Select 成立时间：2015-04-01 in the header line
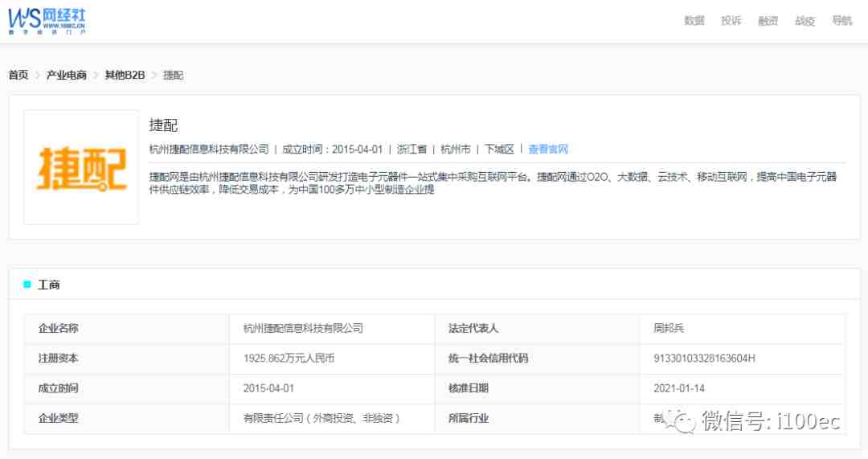 coord(332,149)
